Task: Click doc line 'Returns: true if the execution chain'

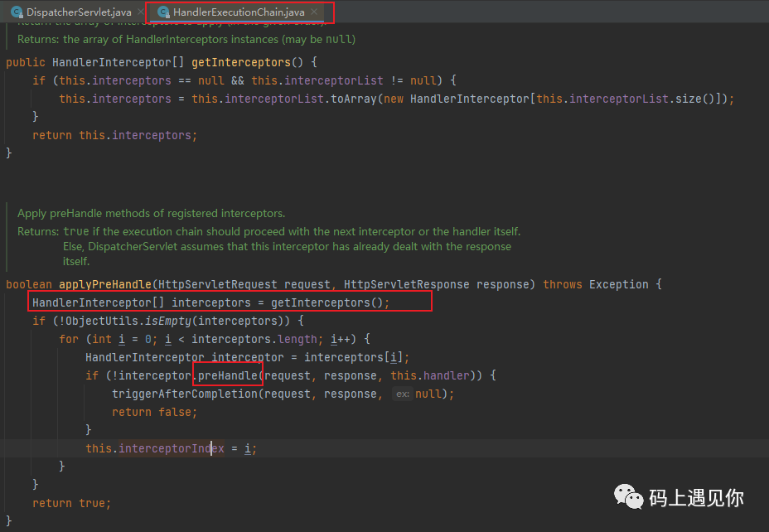Action: pyautogui.click(x=268, y=231)
